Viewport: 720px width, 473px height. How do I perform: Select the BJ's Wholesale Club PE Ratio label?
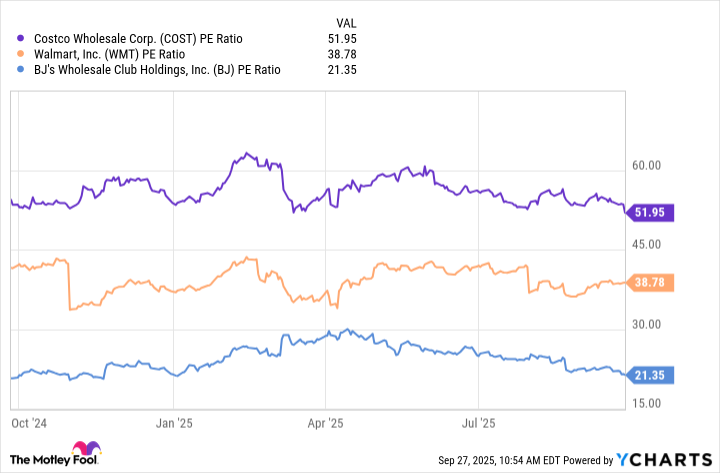click(159, 70)
